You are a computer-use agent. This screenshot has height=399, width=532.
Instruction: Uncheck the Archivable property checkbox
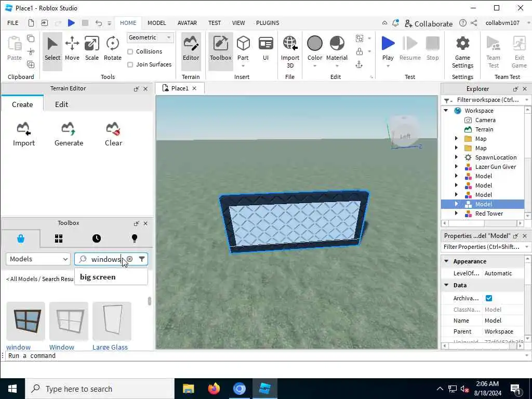coord(488,298)
